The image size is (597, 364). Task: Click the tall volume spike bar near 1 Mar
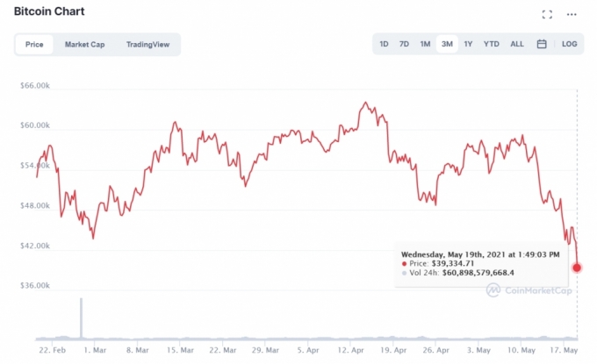[x=82, y=318]
